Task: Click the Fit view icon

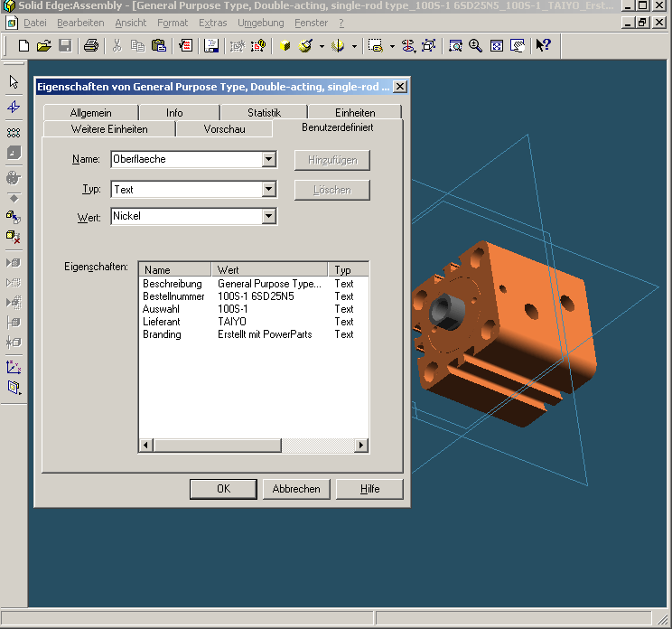Action: coord(497,45)
